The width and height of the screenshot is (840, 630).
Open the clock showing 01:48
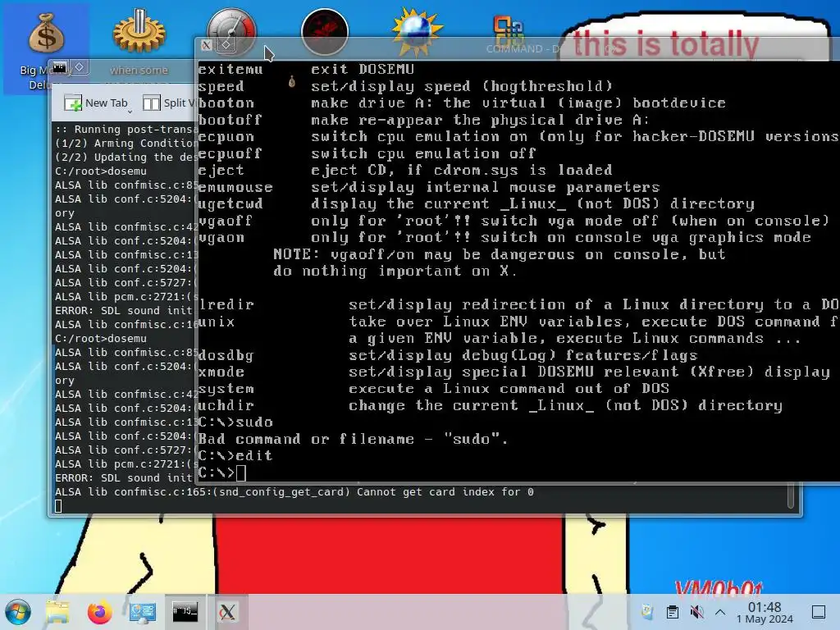765,612
